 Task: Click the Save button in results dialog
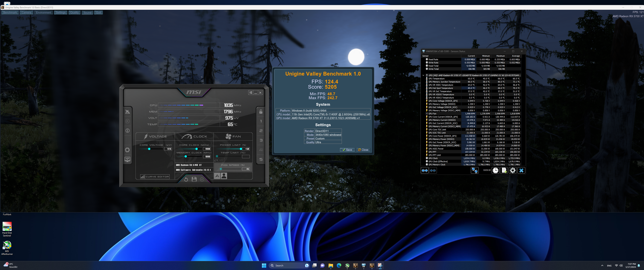[x=347, y=150]
